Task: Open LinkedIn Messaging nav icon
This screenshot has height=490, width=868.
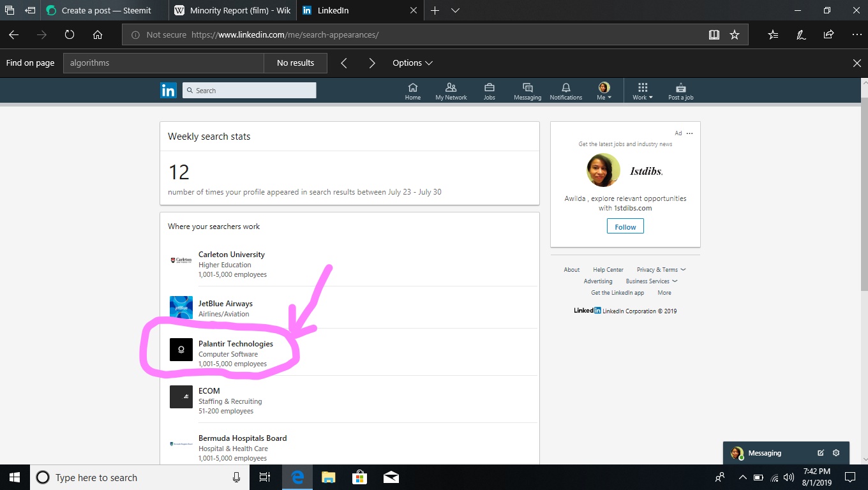Action: pyautogui.click(x=527, y=91)
